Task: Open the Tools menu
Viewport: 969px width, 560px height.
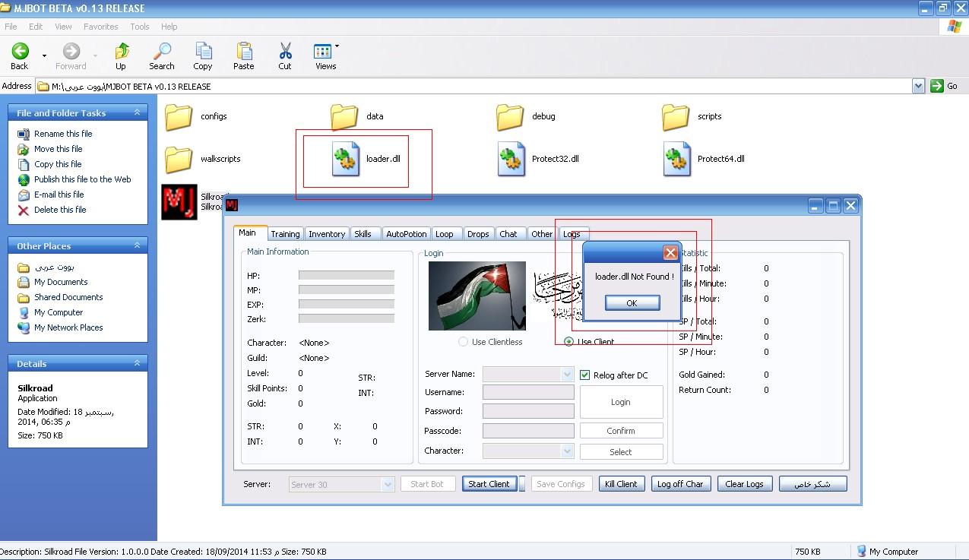Action: click(x=140, y=27)
